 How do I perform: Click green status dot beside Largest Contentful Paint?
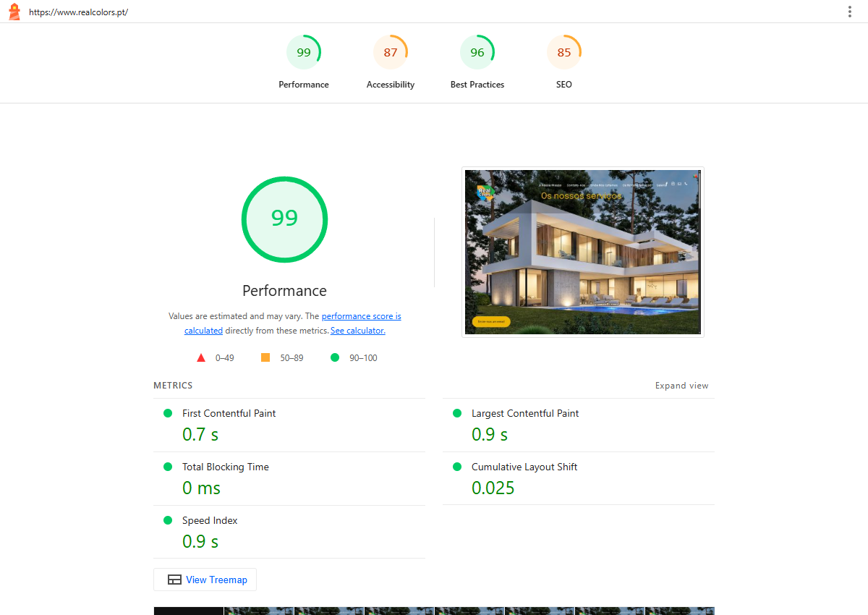[x=457, y=413]
